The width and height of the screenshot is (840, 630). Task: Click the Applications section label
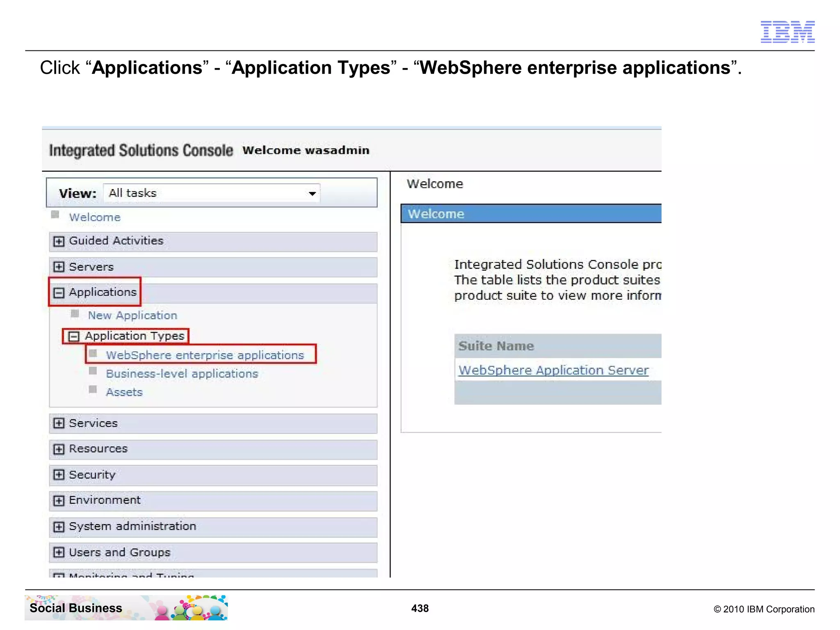click(103, 292)
